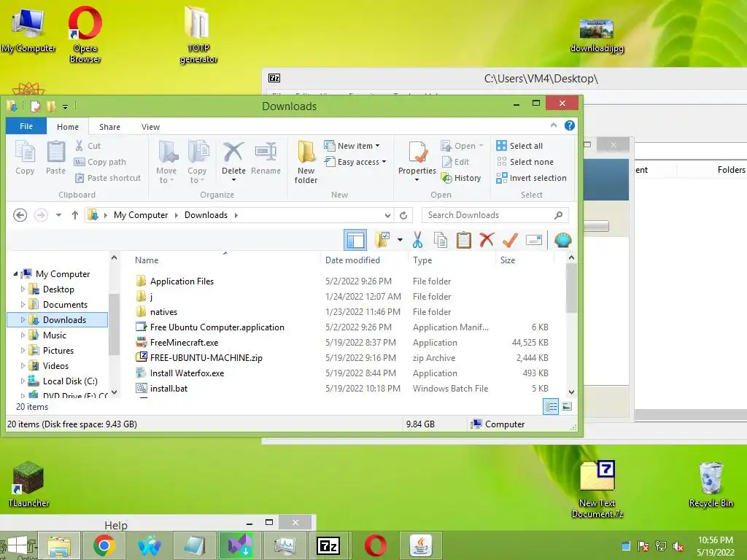Click the Move to button
This screenshot has width=747, height=560.
(166, 162)
